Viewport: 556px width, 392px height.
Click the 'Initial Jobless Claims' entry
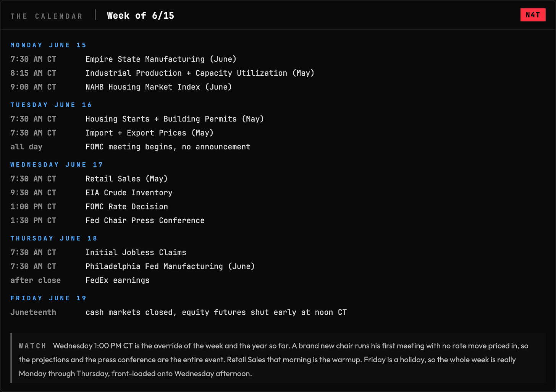pyautogui.click(x=136, y=253)
